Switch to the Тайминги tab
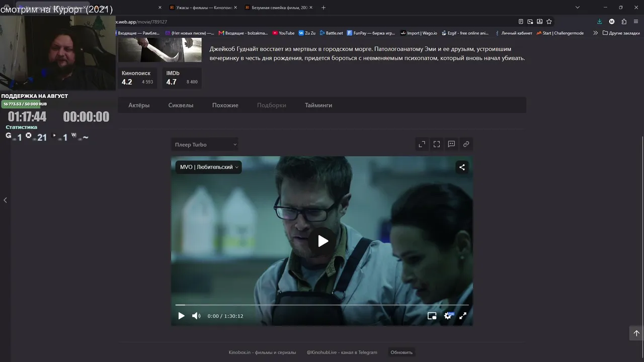Viewport: 644px width, 362px height. click(x=318, y=105)
